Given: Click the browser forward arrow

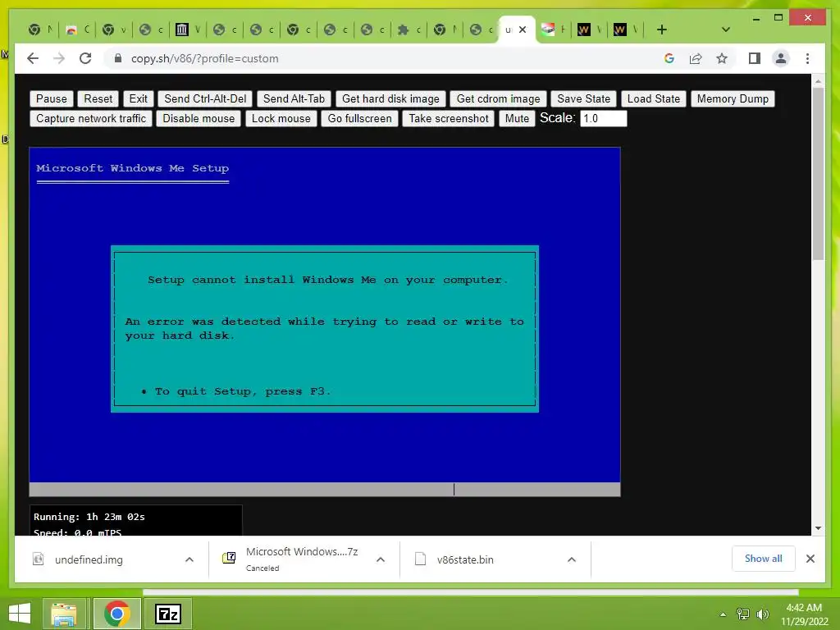Looking at the screenshot, I should click(x=59, y=58).
